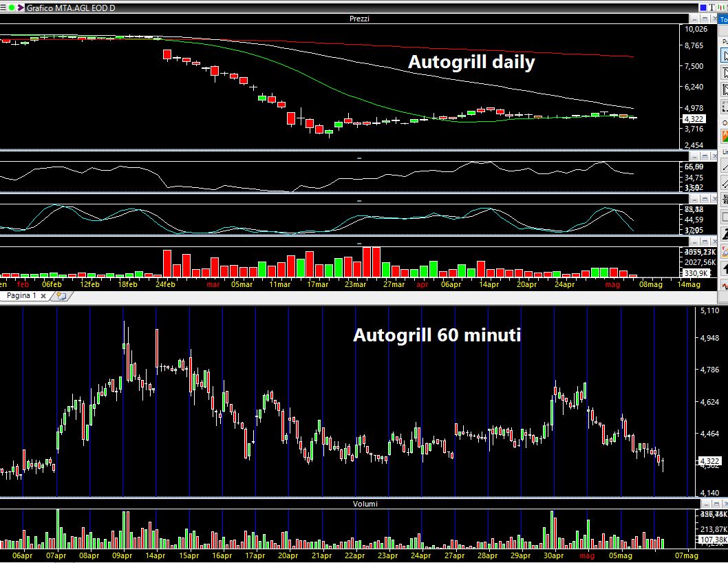Minimize the stochastic indicator panel
The image size is (728, 563).
694,200
